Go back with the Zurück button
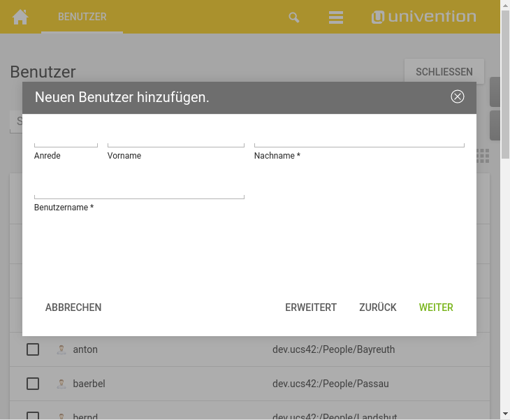The image size is (510, 420). click(378, 307)
